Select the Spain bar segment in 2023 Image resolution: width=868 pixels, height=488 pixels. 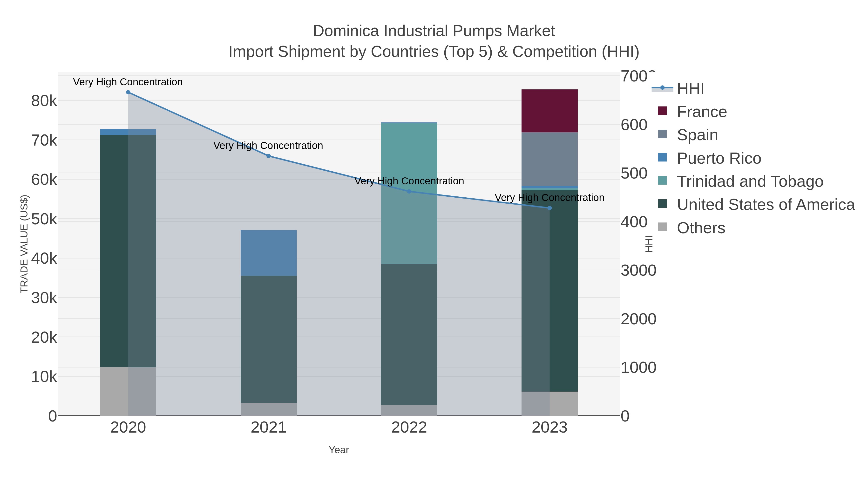pyautogui.click(x=549, y=159)
